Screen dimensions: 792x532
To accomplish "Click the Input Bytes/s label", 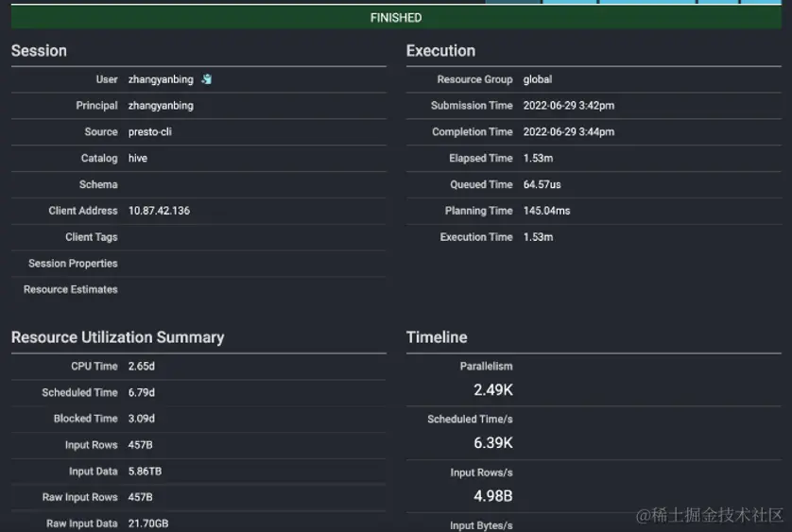I will (481, 525).
